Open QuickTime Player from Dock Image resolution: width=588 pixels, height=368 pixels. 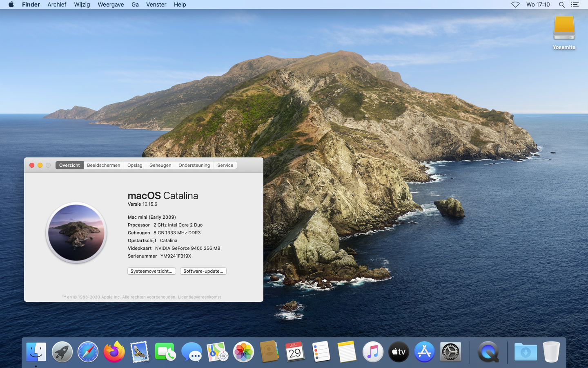(488, 352)
